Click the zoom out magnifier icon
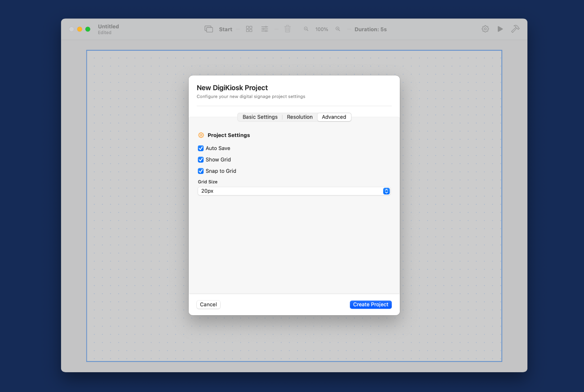Viewport: 584px width, 392px height. click(x=306, y=29)
